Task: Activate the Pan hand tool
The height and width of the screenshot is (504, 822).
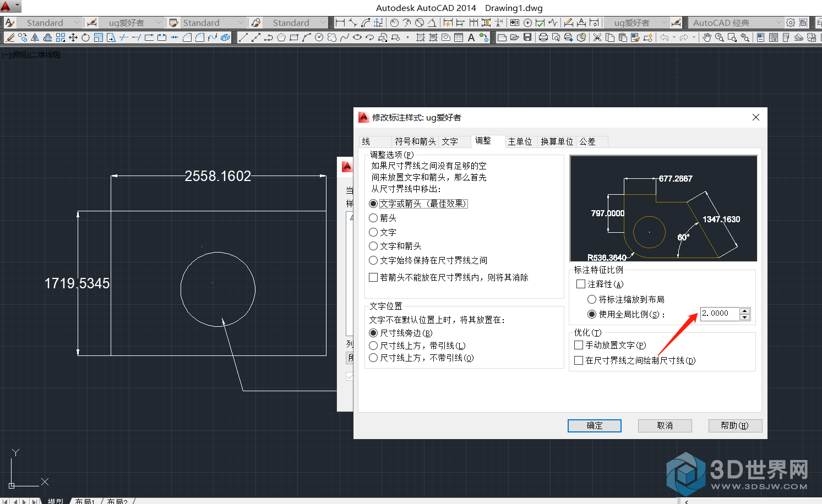Action: tap(707, 37)
